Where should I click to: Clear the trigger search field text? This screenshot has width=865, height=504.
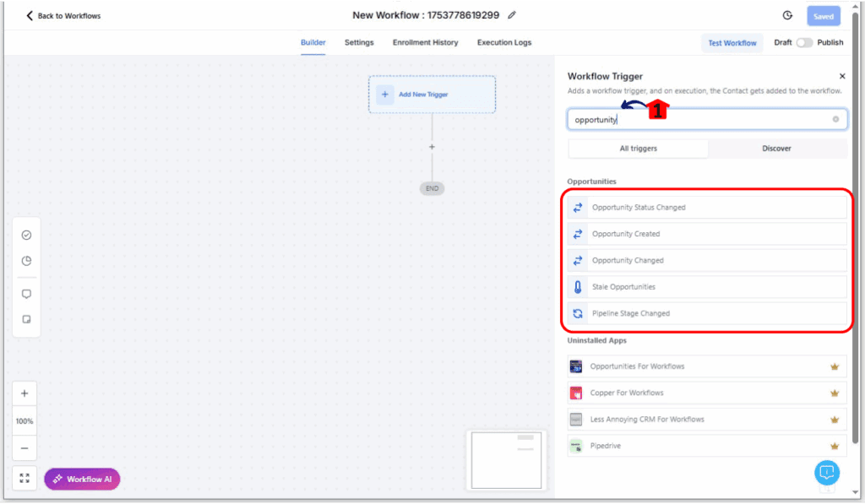[x=835, y=119]
